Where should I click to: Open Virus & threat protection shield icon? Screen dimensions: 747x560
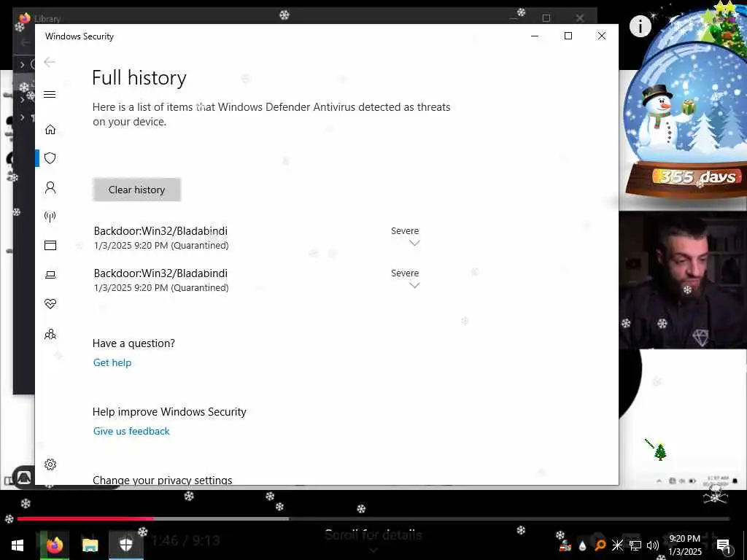pos(50,158)
